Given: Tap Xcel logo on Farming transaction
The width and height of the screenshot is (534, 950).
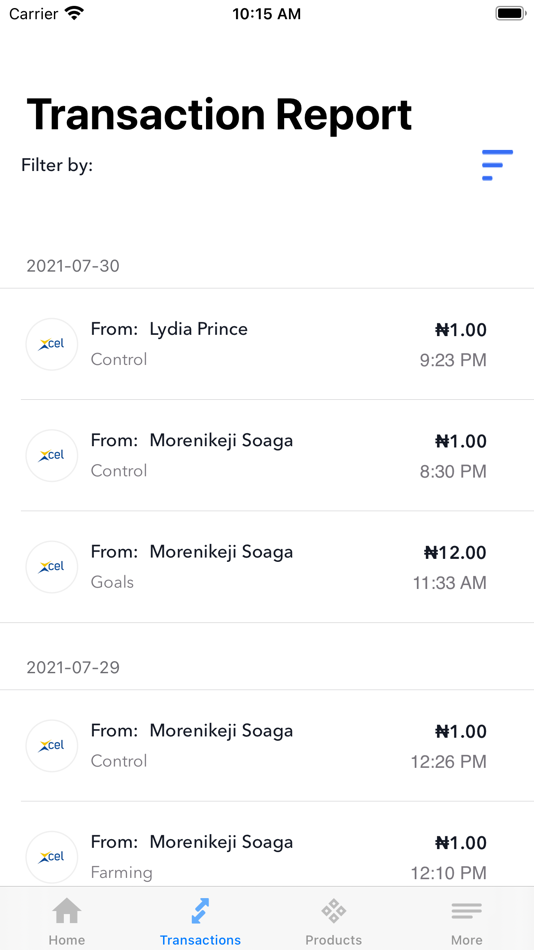Looking at the screenshot, I should [52, 857].
